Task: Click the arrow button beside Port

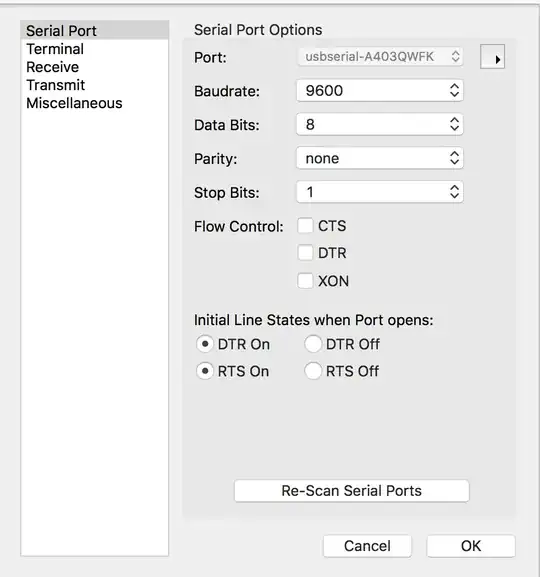Action: pos(492,57)
